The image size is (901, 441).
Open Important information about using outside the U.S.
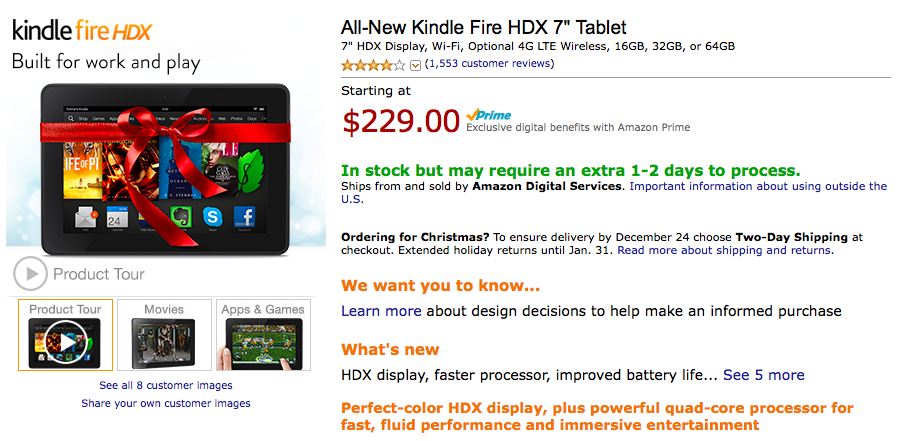pyautogui.click(x=614, y=193)
